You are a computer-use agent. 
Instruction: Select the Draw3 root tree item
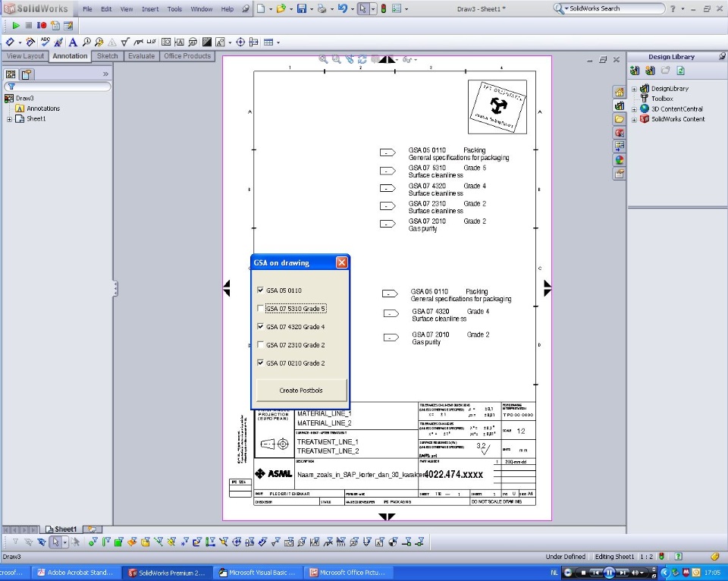point(19,99)
